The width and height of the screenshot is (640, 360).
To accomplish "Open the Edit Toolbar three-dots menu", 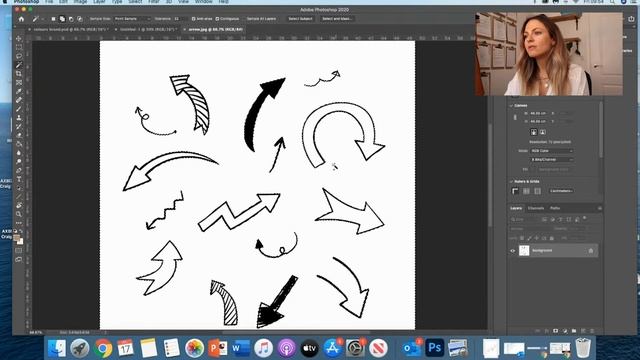I will coord(19,223).
